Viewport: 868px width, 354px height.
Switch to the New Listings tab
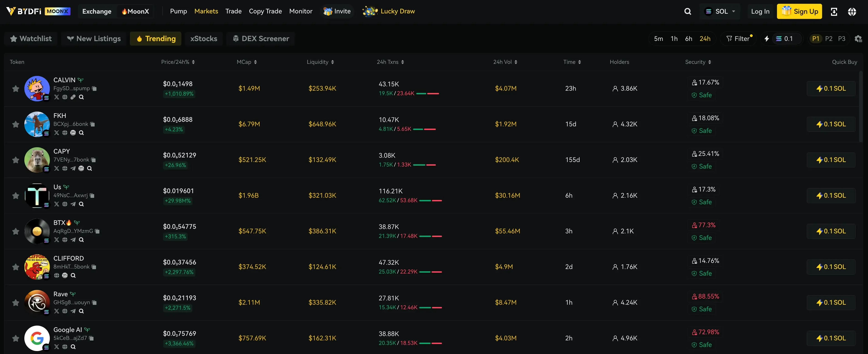(x=94, y=39)
